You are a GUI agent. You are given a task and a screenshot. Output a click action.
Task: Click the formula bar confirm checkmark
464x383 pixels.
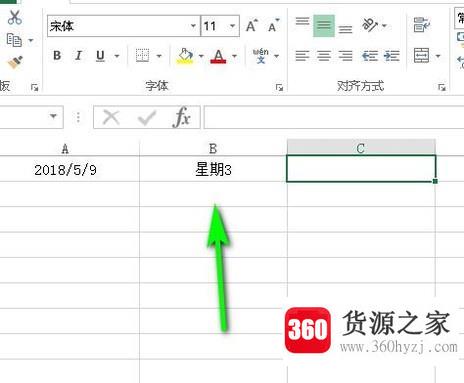[x=147, y=118]
